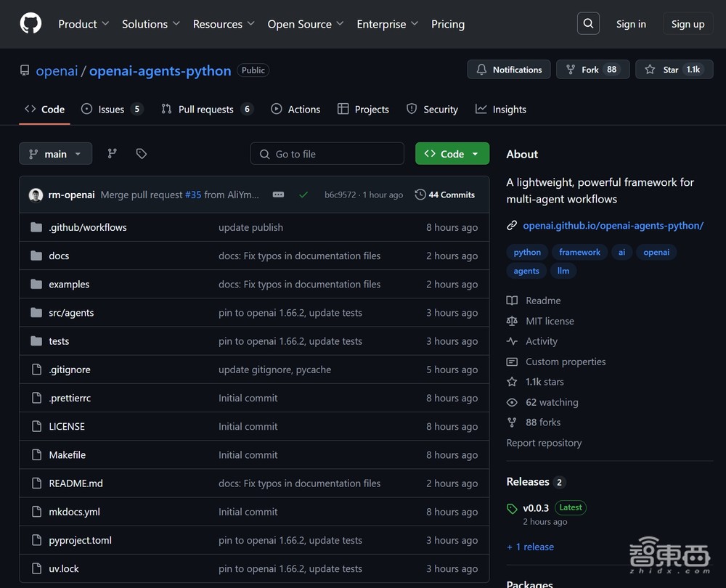Click the Go to file field
The image size is (726, 588).
(327, 153)
